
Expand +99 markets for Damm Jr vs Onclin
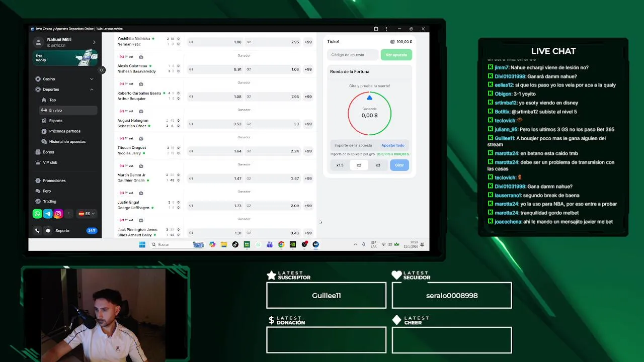[x=308, y=178]
